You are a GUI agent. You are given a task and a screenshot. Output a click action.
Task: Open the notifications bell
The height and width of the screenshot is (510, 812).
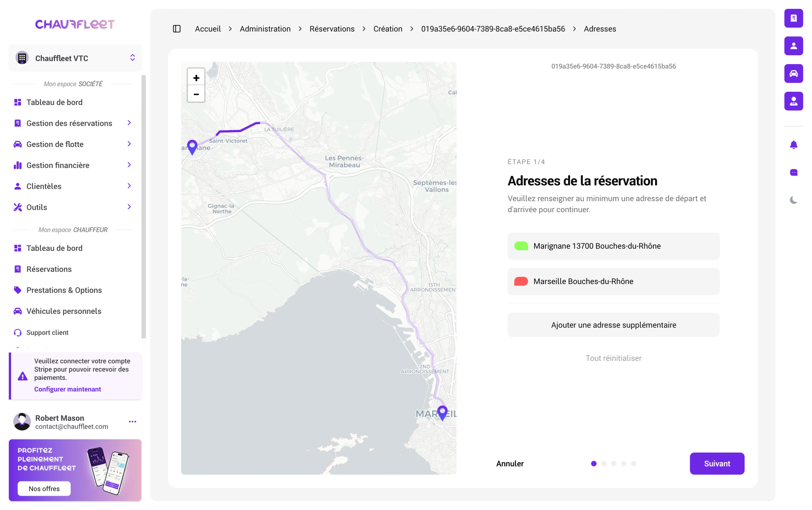(x=794, y=145)
